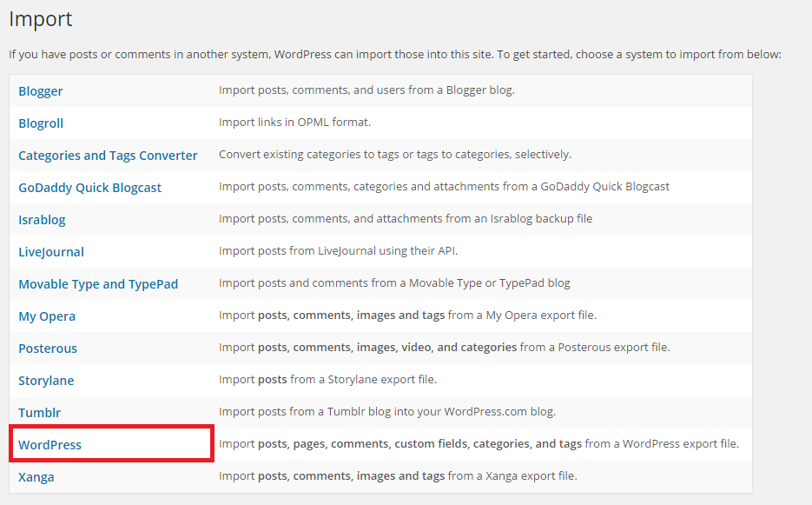The height and width of the screenshot is (505, 812).
Task: Open the Blogroll importer link
Action: pyautogui.click(x=41, y=123)
